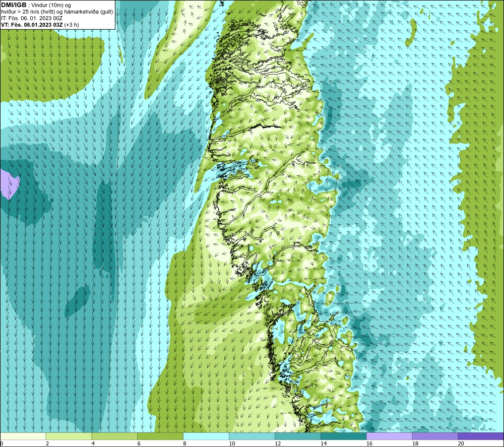
Task: Click the legend scale label 20
Action: point(461,443)
